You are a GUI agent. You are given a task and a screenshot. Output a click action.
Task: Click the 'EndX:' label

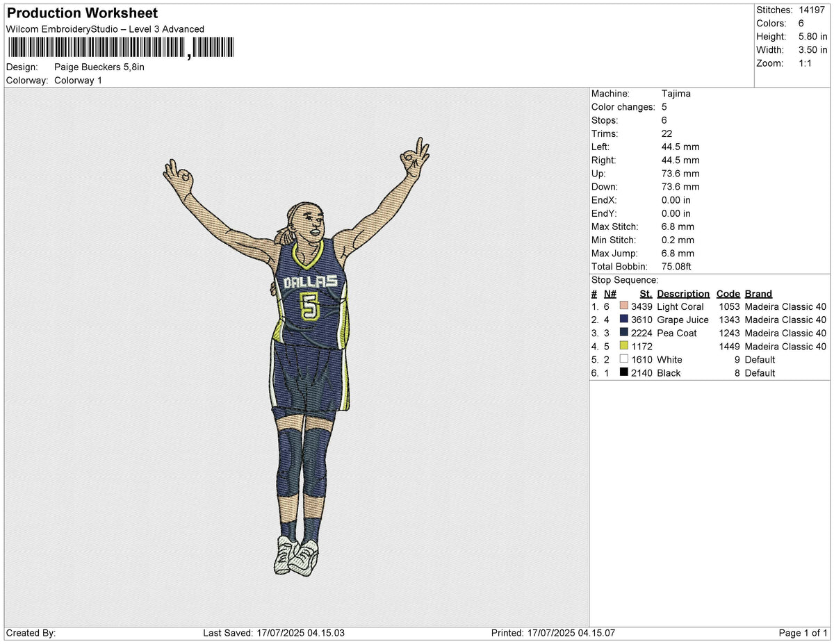tap(604, 200)
